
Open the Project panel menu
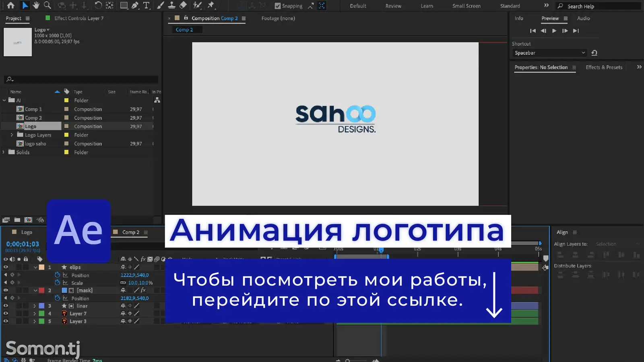click(27, 19)
